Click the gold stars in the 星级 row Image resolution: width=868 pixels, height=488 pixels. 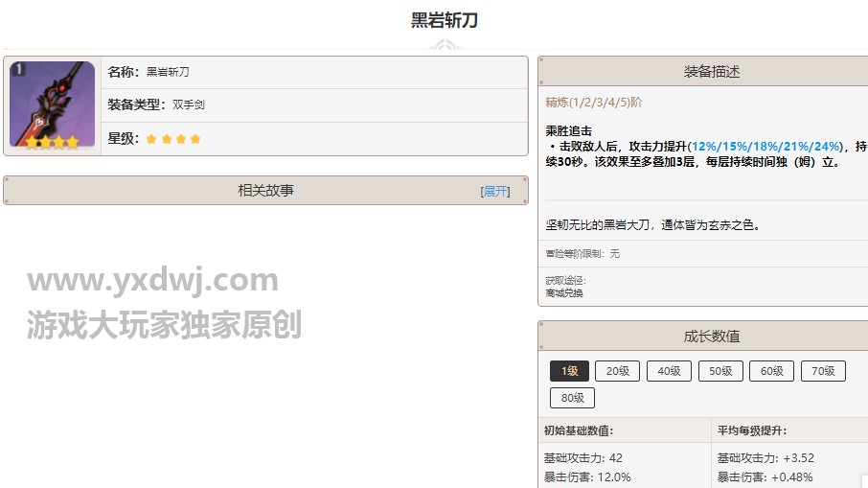(x=173, y=139)
